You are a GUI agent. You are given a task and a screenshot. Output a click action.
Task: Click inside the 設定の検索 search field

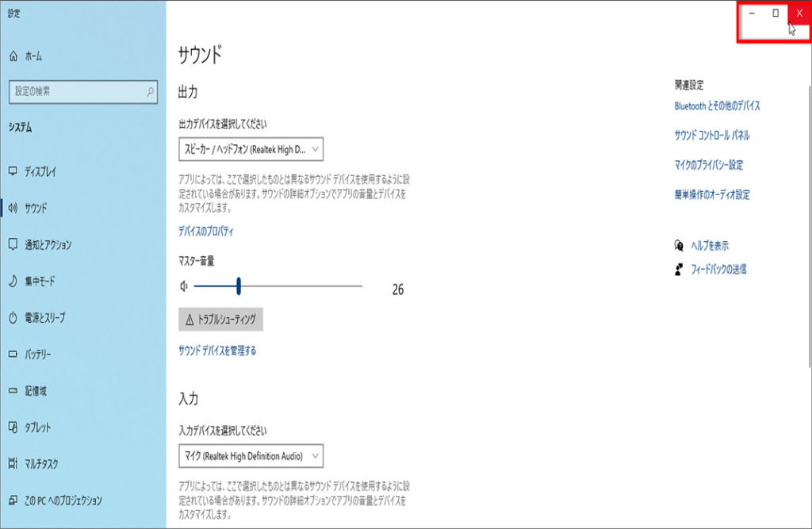(x=75, y=92)
